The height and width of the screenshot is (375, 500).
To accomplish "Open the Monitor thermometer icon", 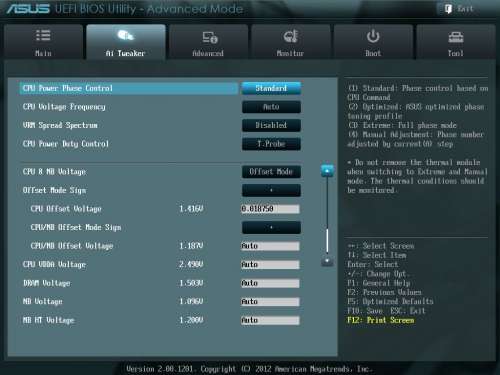I will [290, 36].
